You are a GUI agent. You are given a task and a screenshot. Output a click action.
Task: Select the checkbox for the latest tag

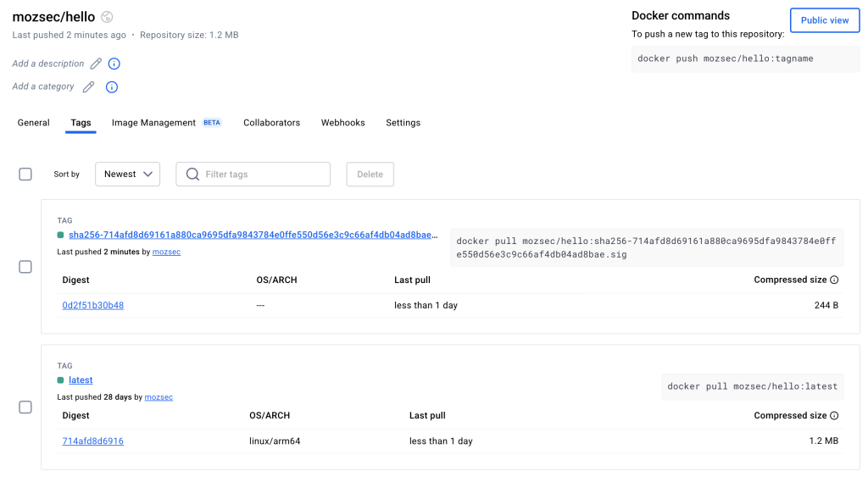(25, 408)
